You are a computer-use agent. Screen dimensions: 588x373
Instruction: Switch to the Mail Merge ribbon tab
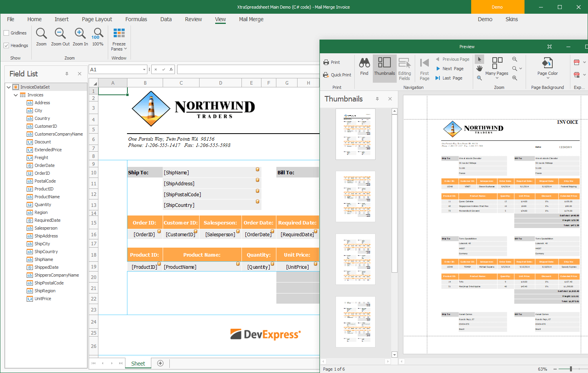point(251,19)
